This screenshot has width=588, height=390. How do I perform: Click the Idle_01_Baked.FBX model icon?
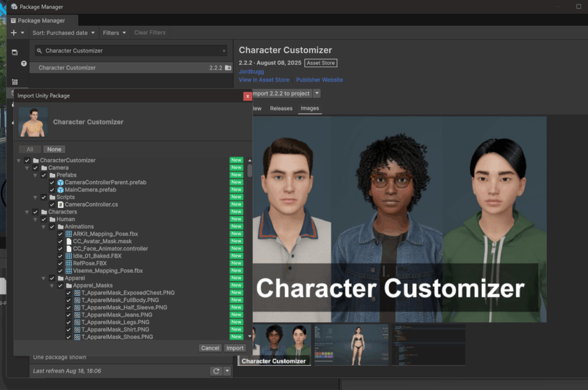click(x=69, y=256)
